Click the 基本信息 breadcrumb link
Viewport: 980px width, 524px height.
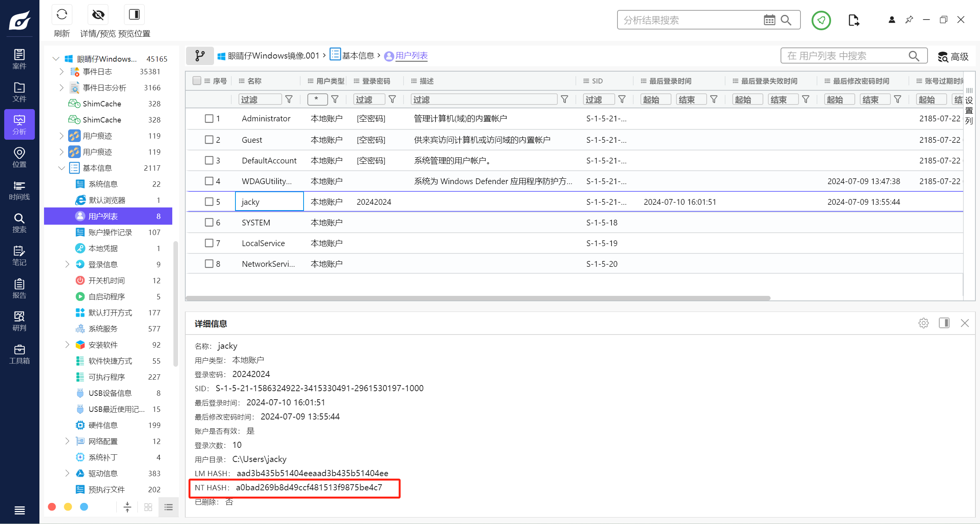(x=358, y=56)
